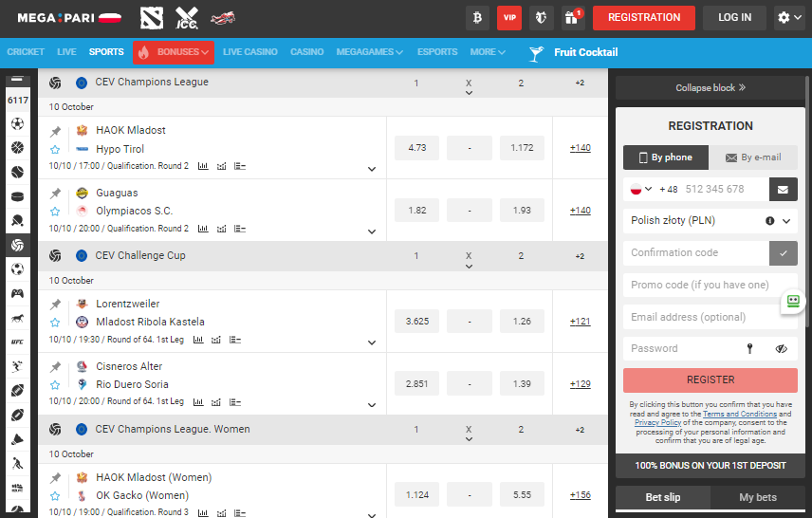Open the shield security icon in header
The height and width of the screenshot is (518, 812).
coord(541,18)
